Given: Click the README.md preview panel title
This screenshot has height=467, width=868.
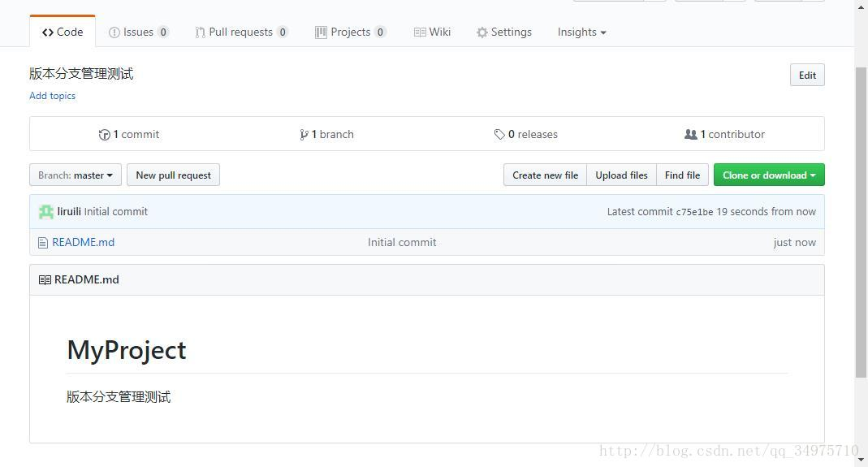Looking at the screenshot, I should 86,279.
